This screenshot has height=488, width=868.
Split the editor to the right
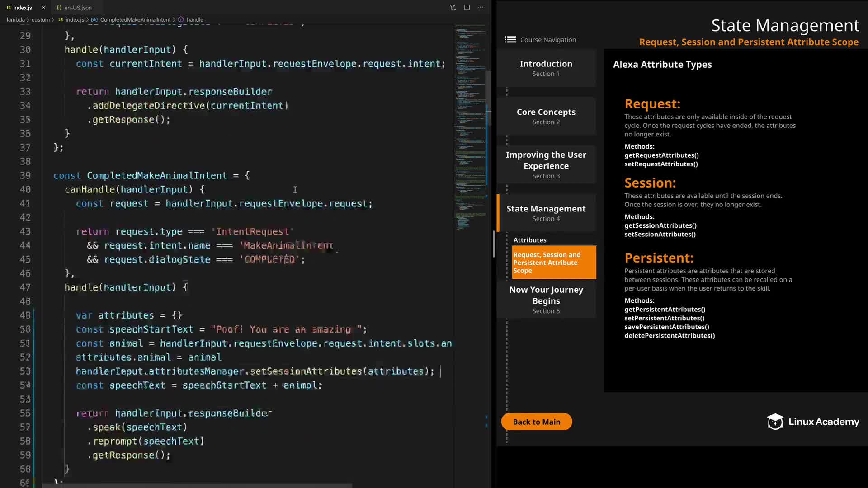pos(467,8)
